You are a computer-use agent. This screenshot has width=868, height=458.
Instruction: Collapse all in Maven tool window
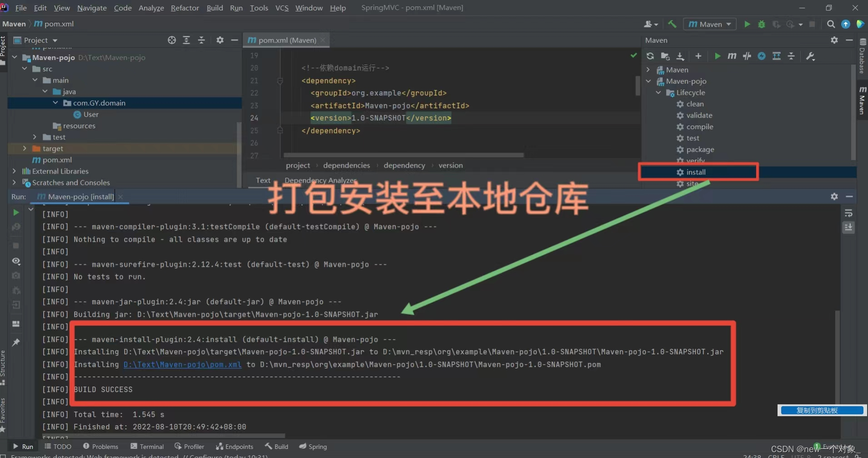[791, 56]
